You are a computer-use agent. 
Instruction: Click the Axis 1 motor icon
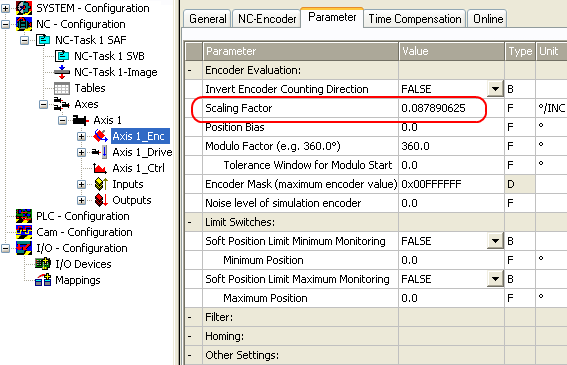[x=81, y=120]
